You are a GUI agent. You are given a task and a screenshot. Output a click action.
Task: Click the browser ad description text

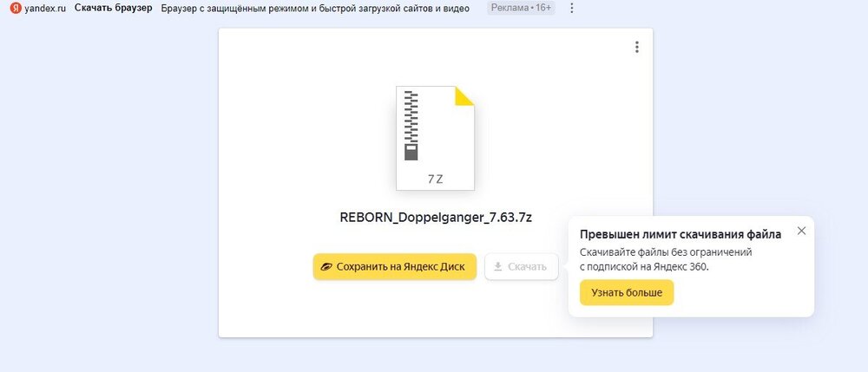pos(315,9)
